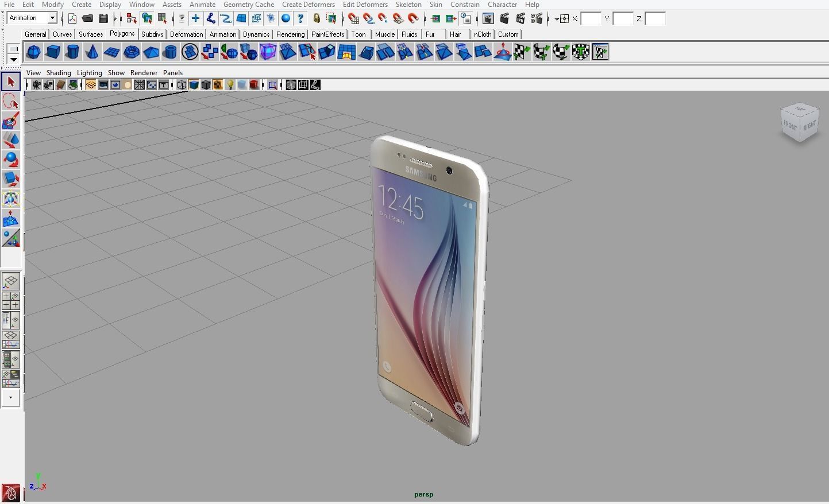The image size is (829, 504).
Task: Select the Four View layout button
Action: coord(10,301)
